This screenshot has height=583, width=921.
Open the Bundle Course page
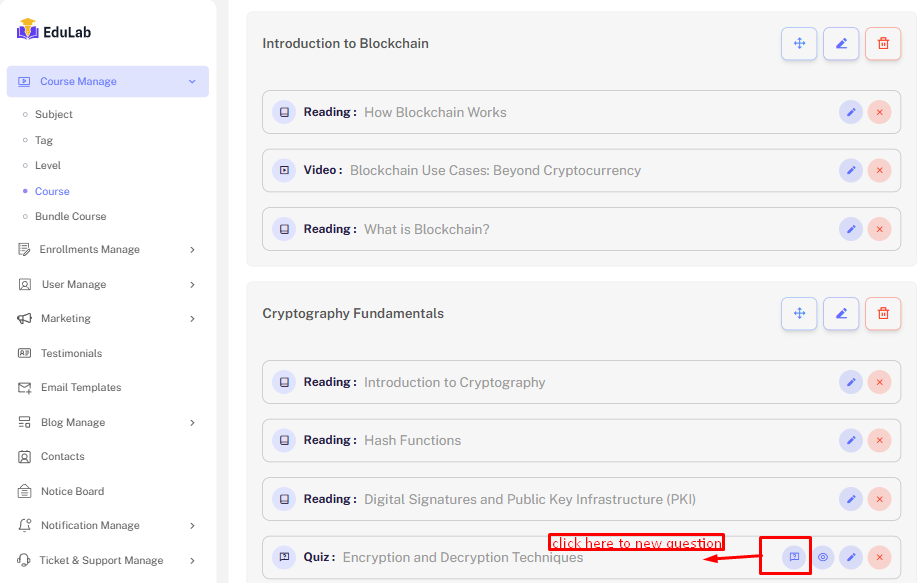tap(70, 217)
